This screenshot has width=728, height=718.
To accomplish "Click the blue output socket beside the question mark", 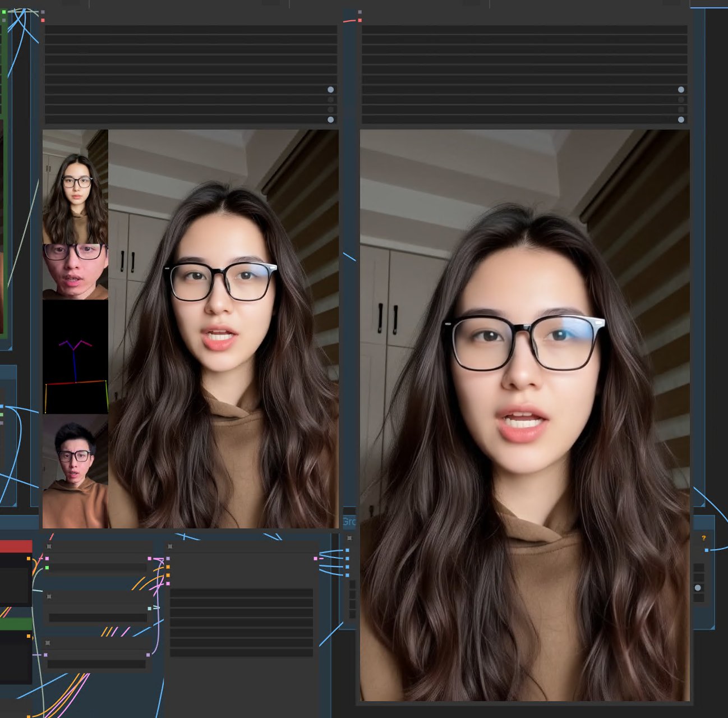I will click(706, 550).
